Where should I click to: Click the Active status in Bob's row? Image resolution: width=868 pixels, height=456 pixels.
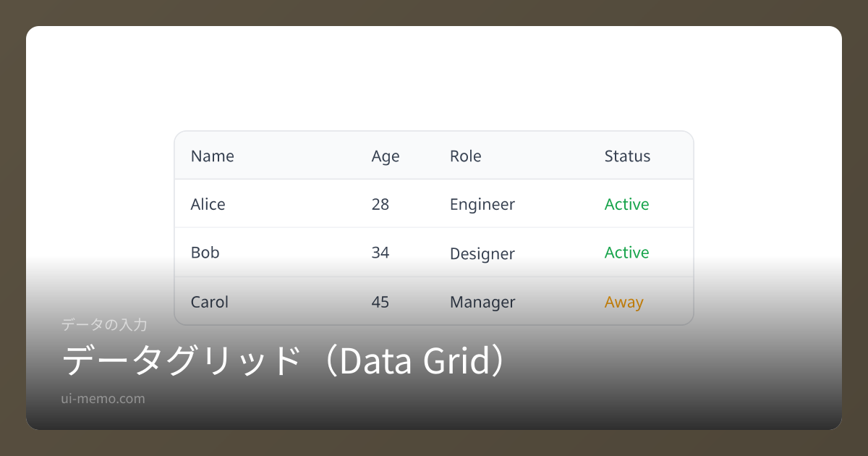(626, 253)
